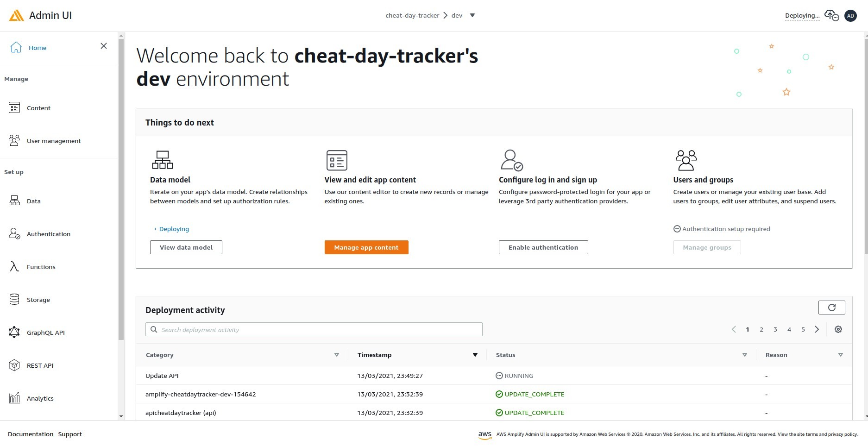The height and width of the screenshot is (446, 868).
Task: Open User management icon in sidebar
Action: pyautogui.click(x=14, y=140)
